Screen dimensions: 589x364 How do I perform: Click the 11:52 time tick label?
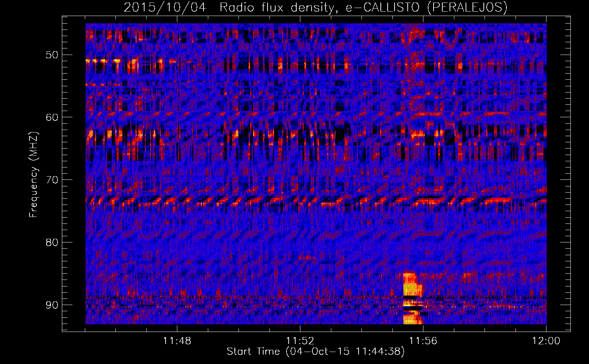(300, 341)
